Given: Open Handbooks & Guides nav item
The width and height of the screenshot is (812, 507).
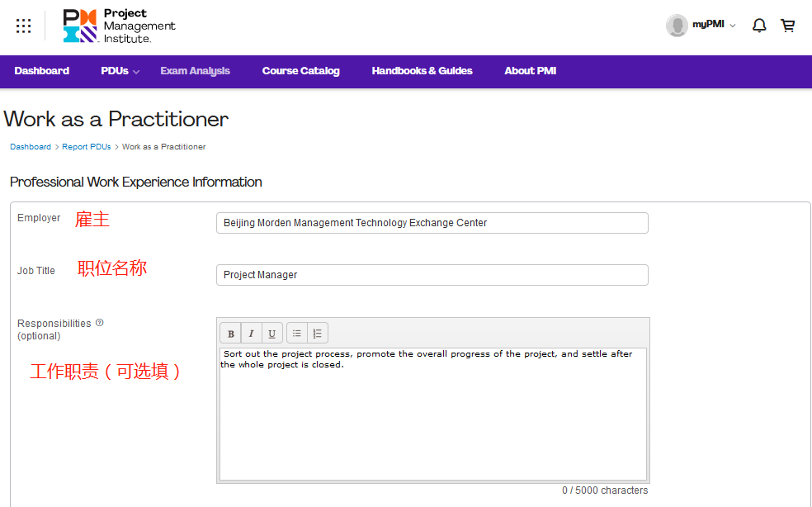Looking at the screenshot, I should point(422,71).
